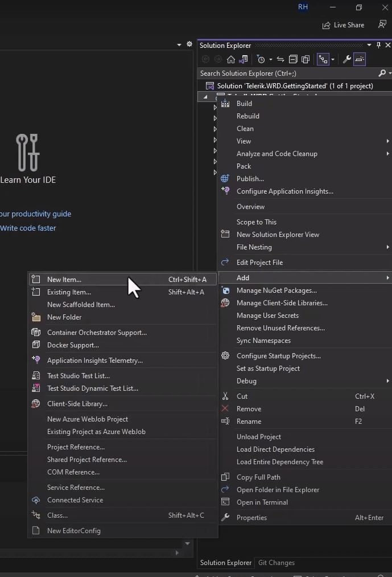Click Sync with Active Document arrows icon
This screenshot has height=577, width=392.
tap(280, 59)
